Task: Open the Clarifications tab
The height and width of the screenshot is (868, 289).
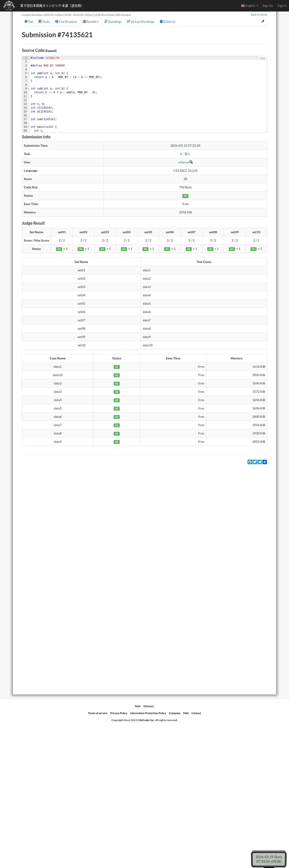Action: click(x=66, y=22)
